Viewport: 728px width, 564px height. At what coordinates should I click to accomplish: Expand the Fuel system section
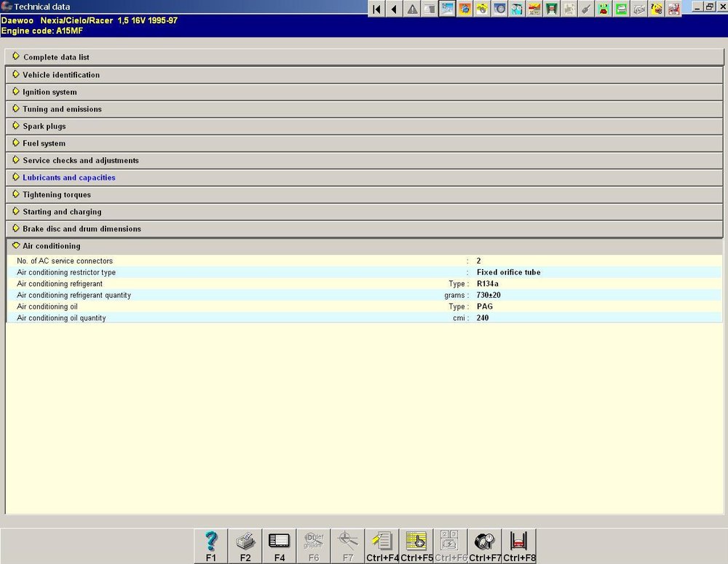(x=365, y=143)
